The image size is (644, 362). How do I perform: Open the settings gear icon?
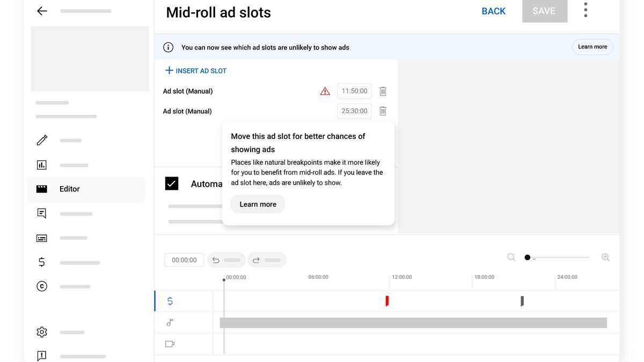point(42,332)
